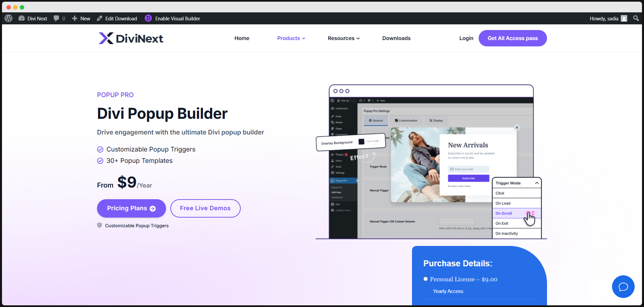Viewport: 644px width, 307px height.
Task: Click the 30+ Popup Templates text
Action: pos(139,161)
